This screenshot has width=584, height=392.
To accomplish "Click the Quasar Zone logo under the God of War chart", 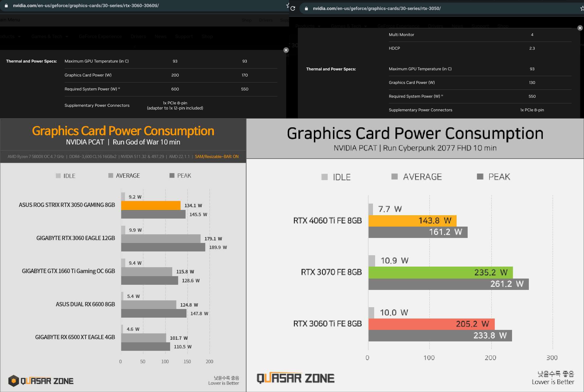I will coord(41,381).
